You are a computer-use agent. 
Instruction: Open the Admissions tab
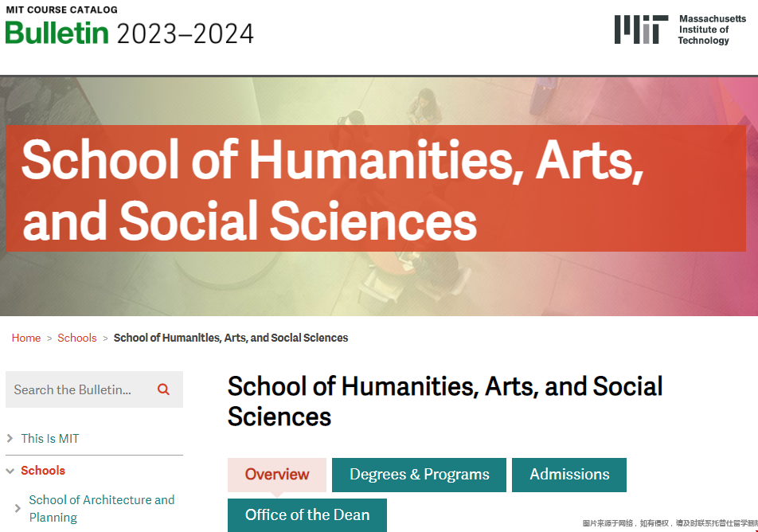tap(569, 475)
